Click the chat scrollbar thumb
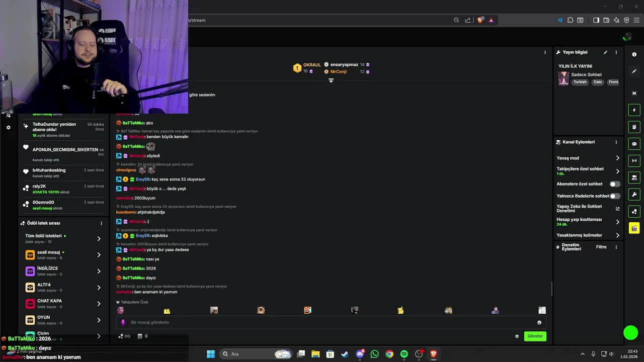Image resolution: width=644 pixels, height=362 pixels. [552, 289]
